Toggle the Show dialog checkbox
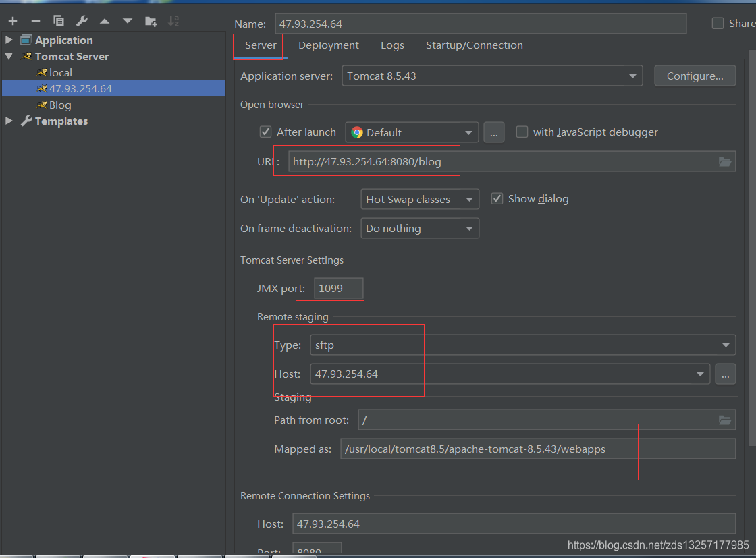Screen dimensions: 756x558 [x=497, y=198]
